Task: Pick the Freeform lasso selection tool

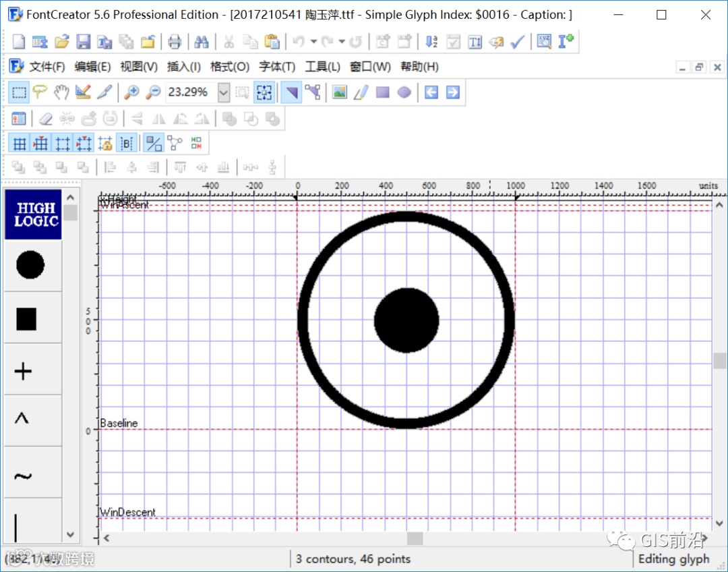Action: point(40,92)
